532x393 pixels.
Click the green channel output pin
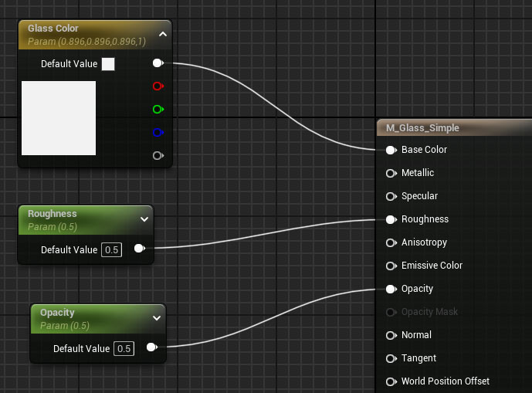(x=158, y=110)
